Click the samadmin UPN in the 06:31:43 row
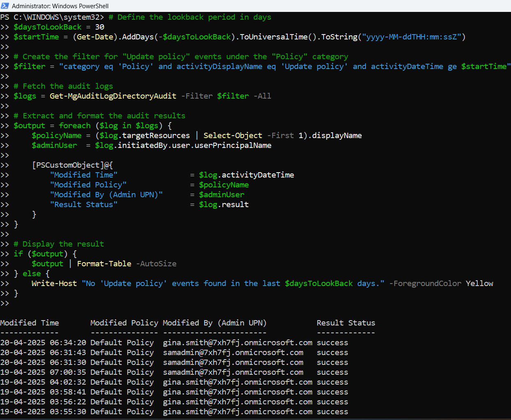Screen dimensions: 511x420 tap(233, 353)
